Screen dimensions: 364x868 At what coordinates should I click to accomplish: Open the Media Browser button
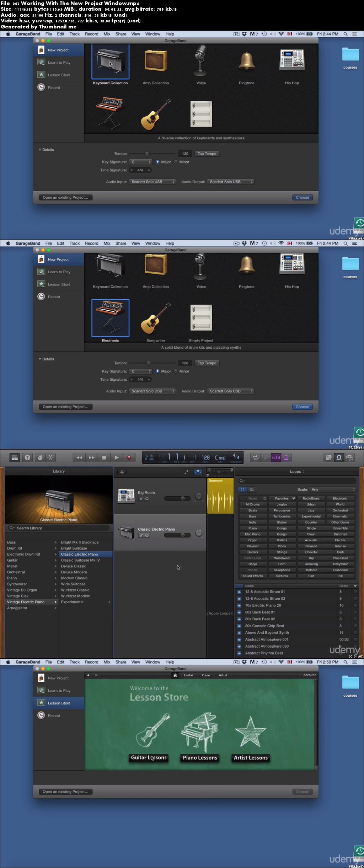click(x=349, y=457)
